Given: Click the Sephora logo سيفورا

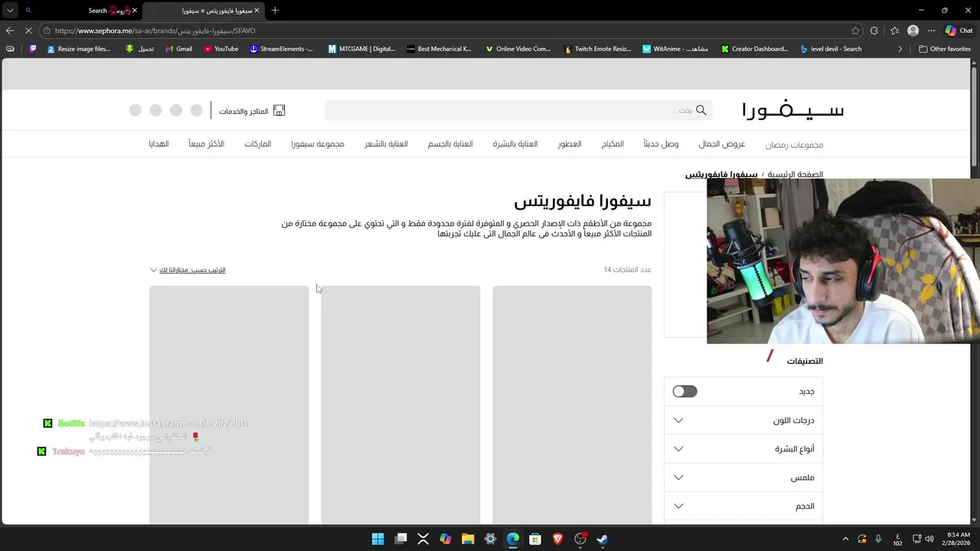Looking at the screenshot, I should point(793,110).
